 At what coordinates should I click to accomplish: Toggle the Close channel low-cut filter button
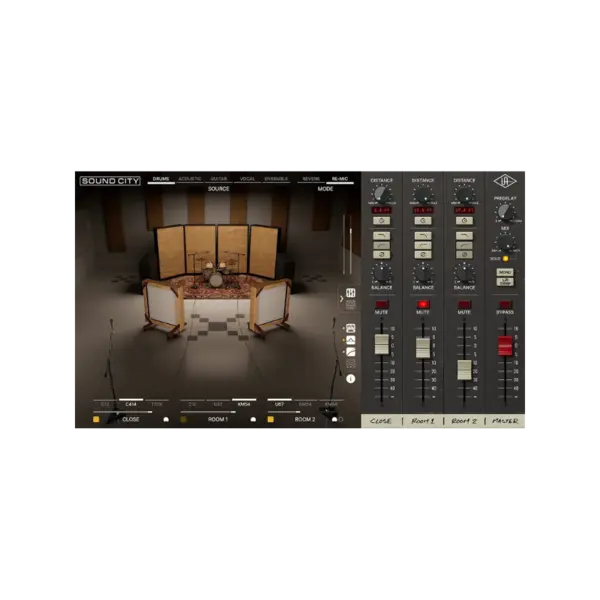[x=382, y=245]
